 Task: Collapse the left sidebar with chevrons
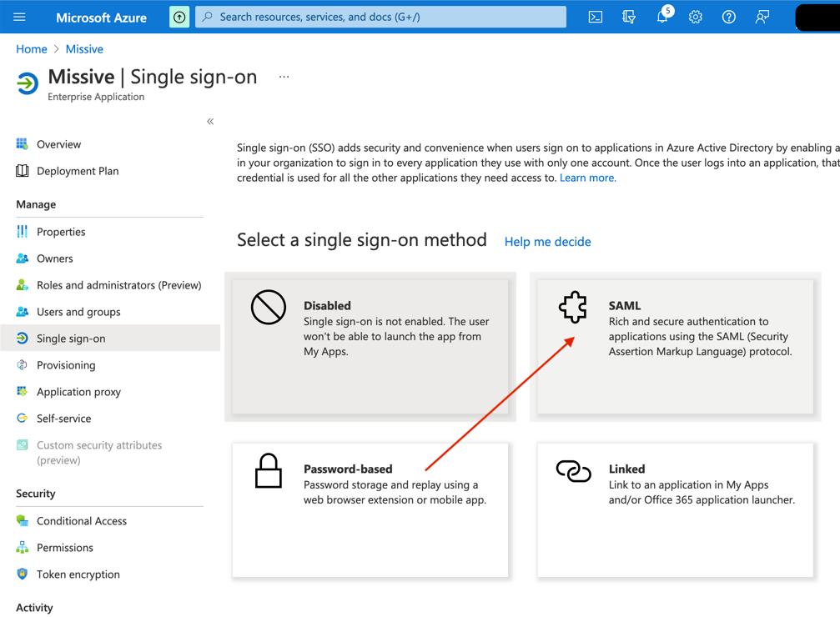210,122
